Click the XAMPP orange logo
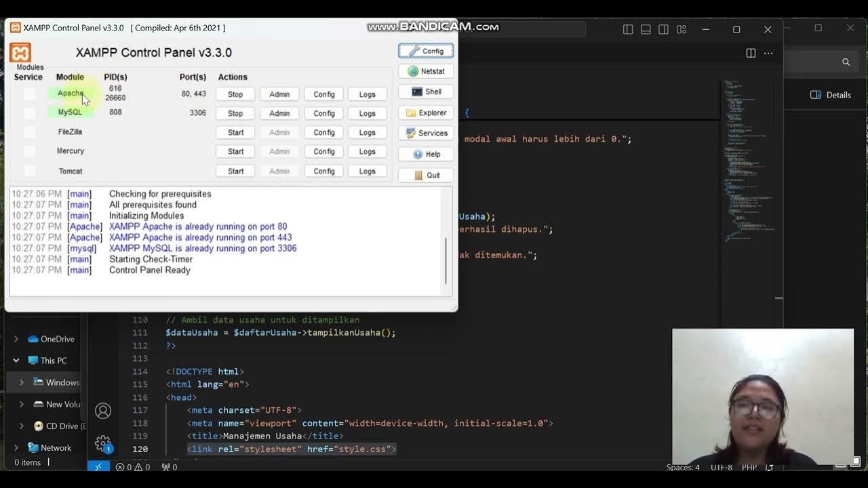This screenshot has height=488, width=868. (x=20, y=52)
